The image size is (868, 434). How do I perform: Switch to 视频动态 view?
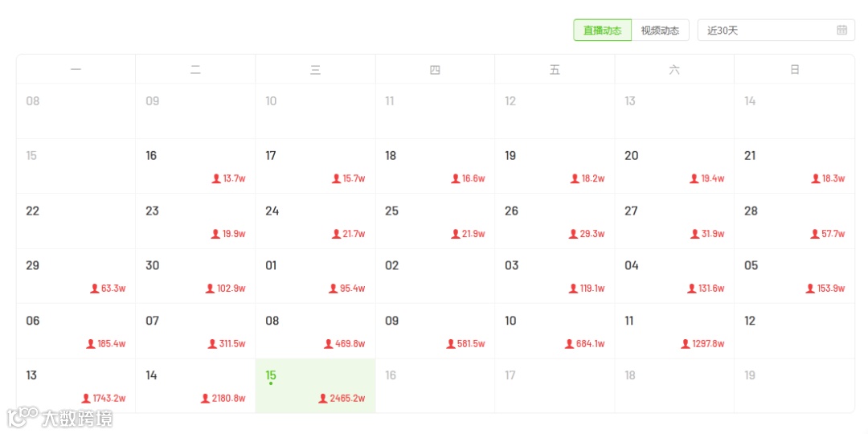(660, 31)
